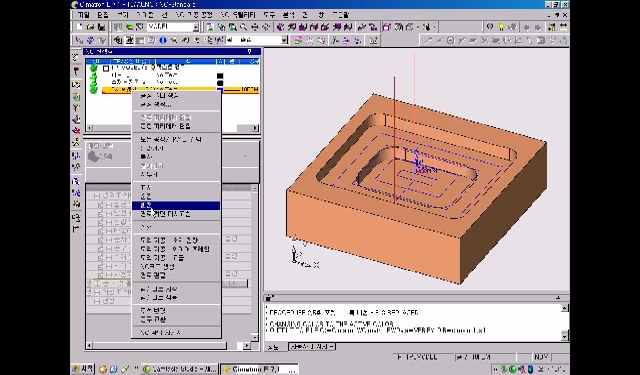Click the last toolbar icon on the top row, far right
Image resolution: width=640 pixels, height=375 pixels.
pos(564,27)
